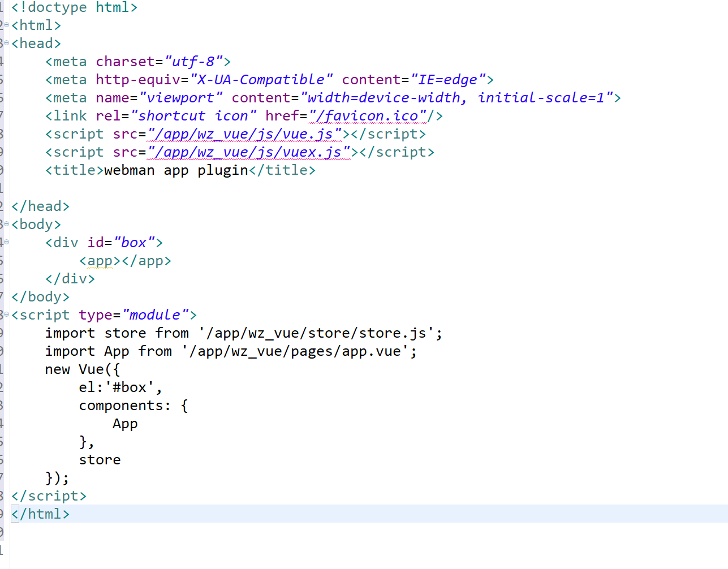The width and height of the screenshot is (728, 569).
Task: Click the "shortcut icon" rel value
Action: click(x=193, y=116)
